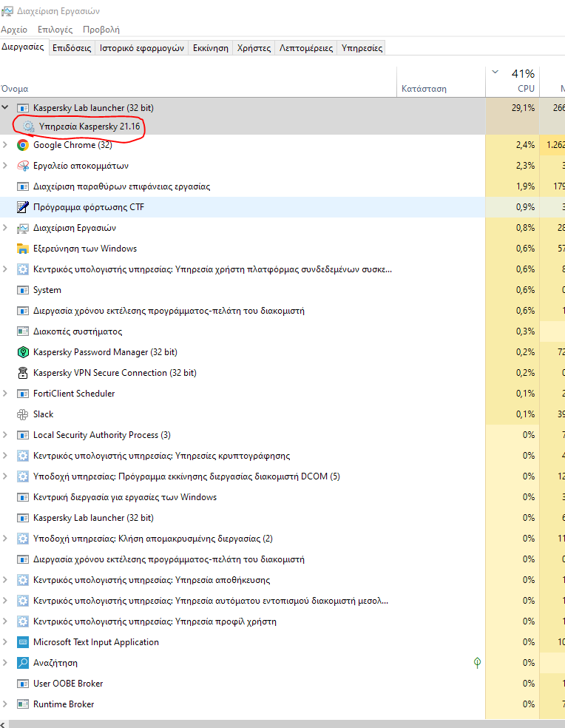
Task: Expand the Εργαλείο αποκομμάτων process group
Action: [x=5, y=166]
